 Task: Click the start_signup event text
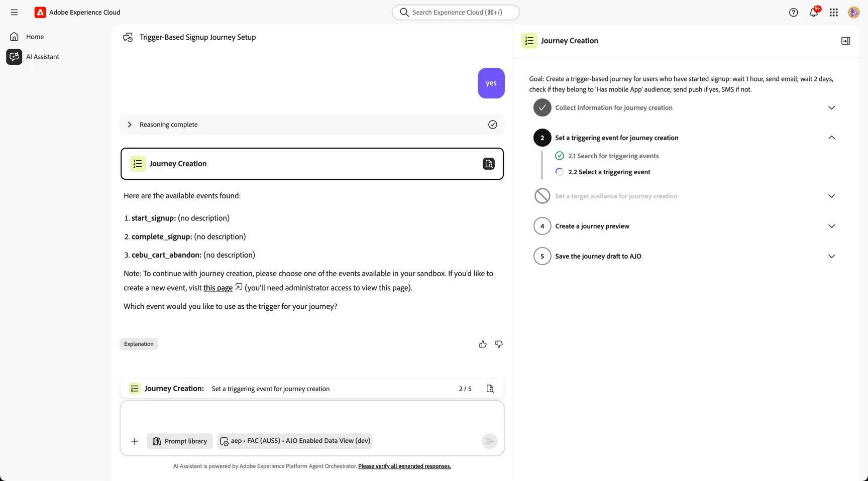point(154,218)
